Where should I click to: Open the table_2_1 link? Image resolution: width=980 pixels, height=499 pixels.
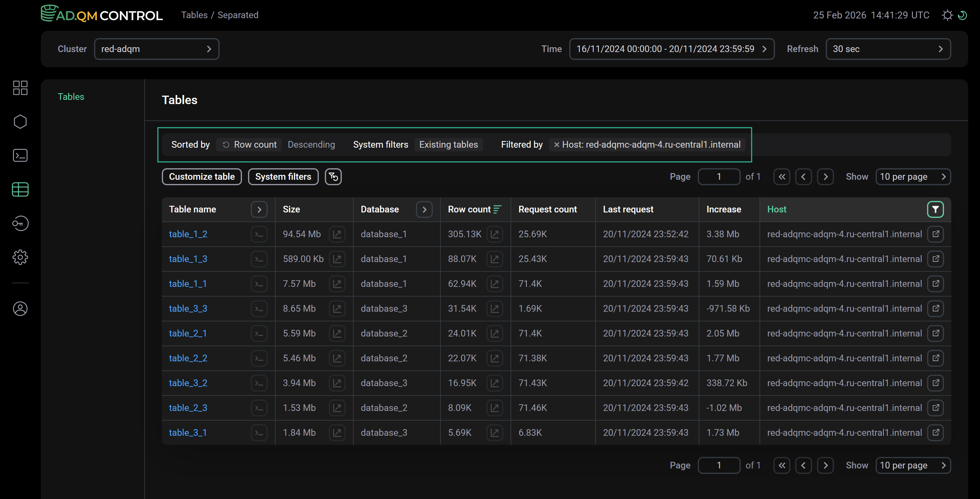188,333
